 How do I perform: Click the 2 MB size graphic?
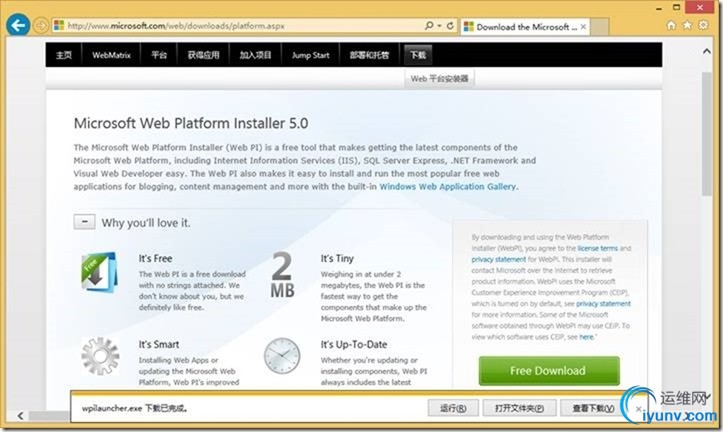(x=282, y=275)
